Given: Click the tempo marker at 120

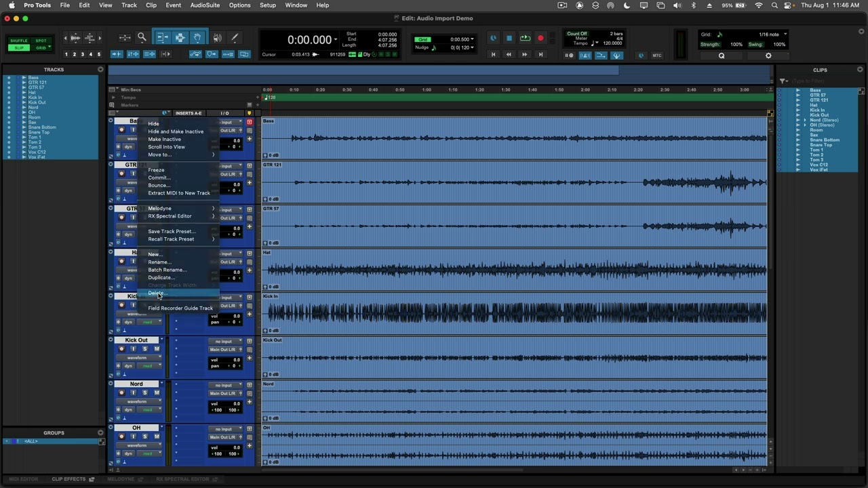Looking at the screenshot, I should 271,98.
